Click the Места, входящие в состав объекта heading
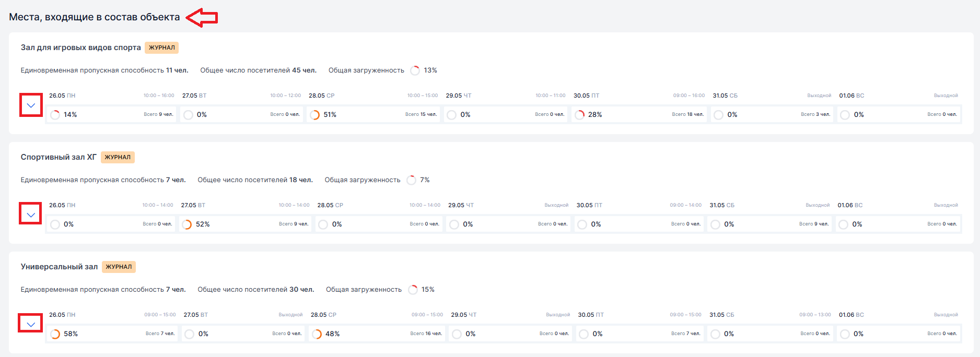This screenshot has height=357, width=980. pos(94,17)
